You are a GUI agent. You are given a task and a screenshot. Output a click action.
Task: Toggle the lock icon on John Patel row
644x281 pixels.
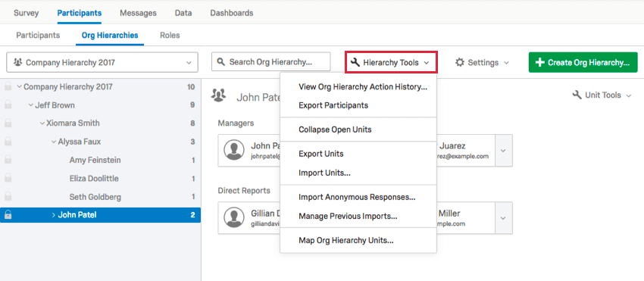[x=8, y=215]
